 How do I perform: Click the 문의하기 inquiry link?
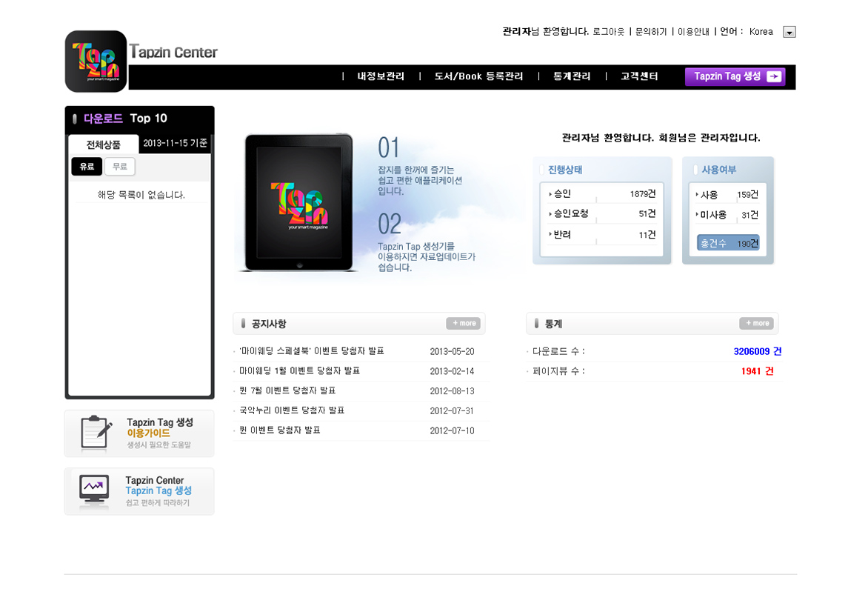(x=651, y=32)
